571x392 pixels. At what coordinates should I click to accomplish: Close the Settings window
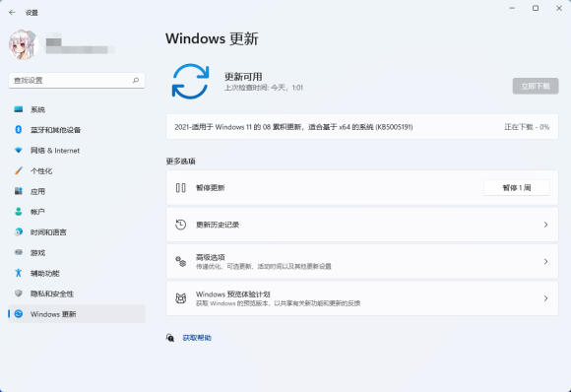(559, 8)
